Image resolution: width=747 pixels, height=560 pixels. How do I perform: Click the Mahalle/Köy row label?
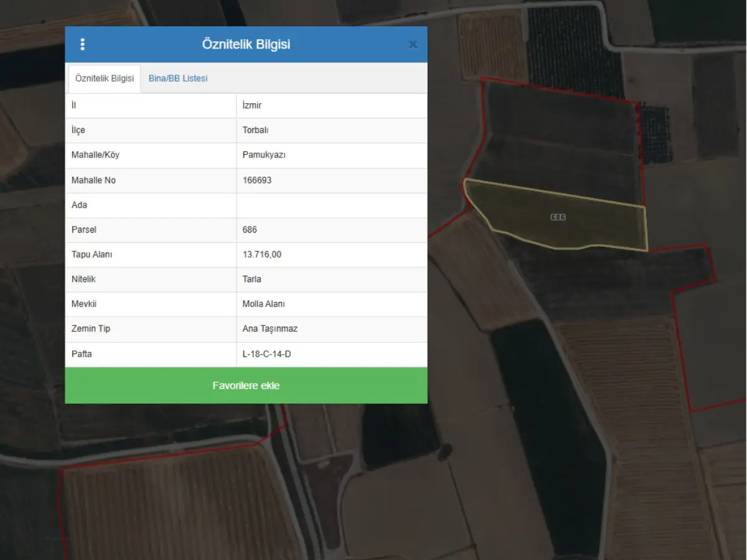point(95,155)
